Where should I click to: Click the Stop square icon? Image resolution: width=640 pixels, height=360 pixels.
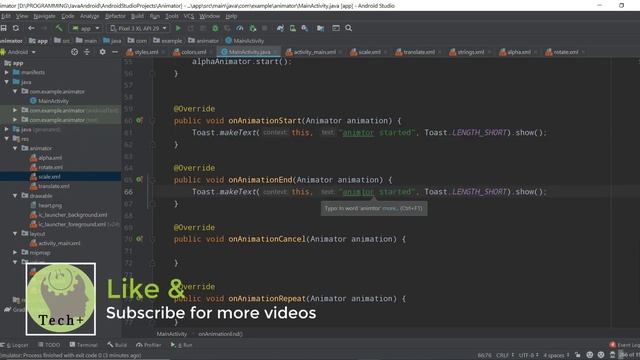click(x=264, y=28)
